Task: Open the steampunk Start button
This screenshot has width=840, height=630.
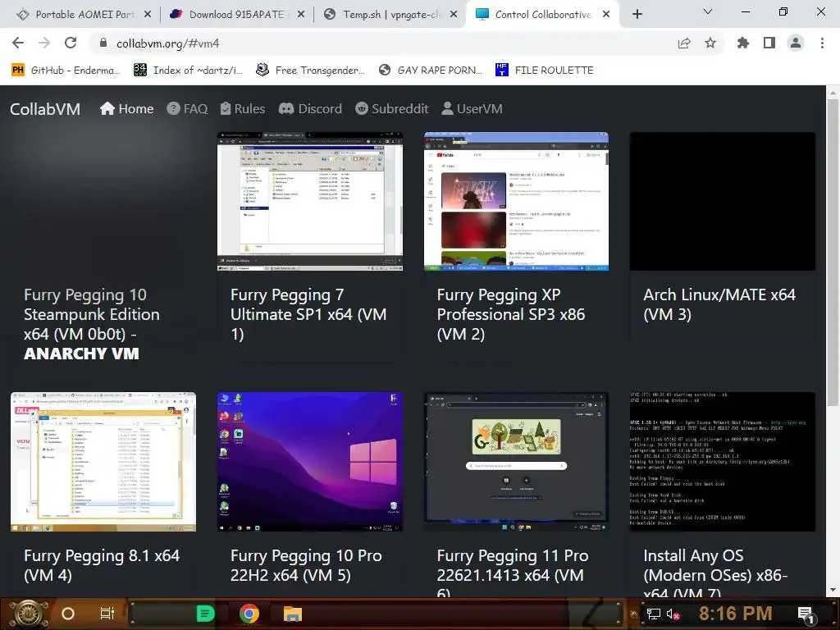Action: coord(27,614)
